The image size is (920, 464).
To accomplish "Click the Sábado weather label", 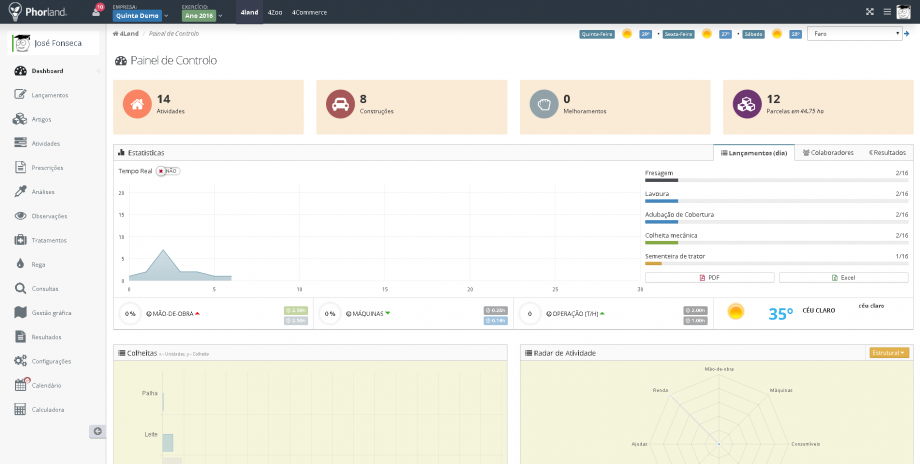I will [753, 34].
